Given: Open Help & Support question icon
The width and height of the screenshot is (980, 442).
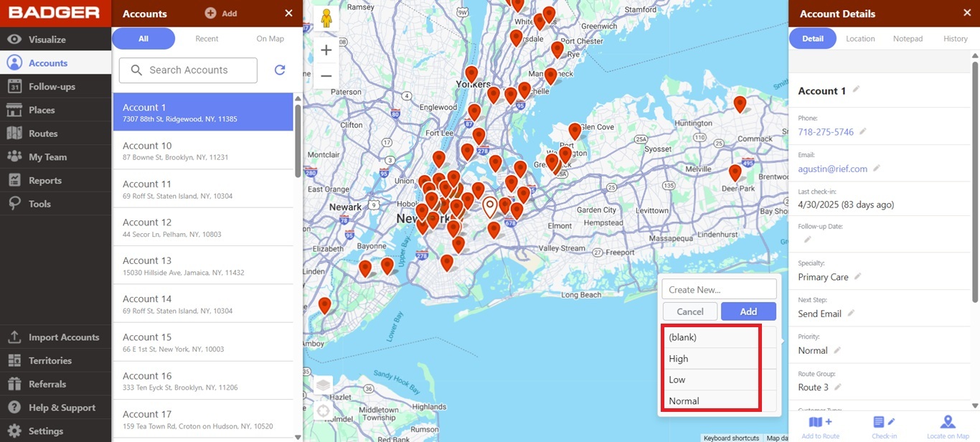Looking at the screenshot, I should pyautogui.click(x=14, y=408).
